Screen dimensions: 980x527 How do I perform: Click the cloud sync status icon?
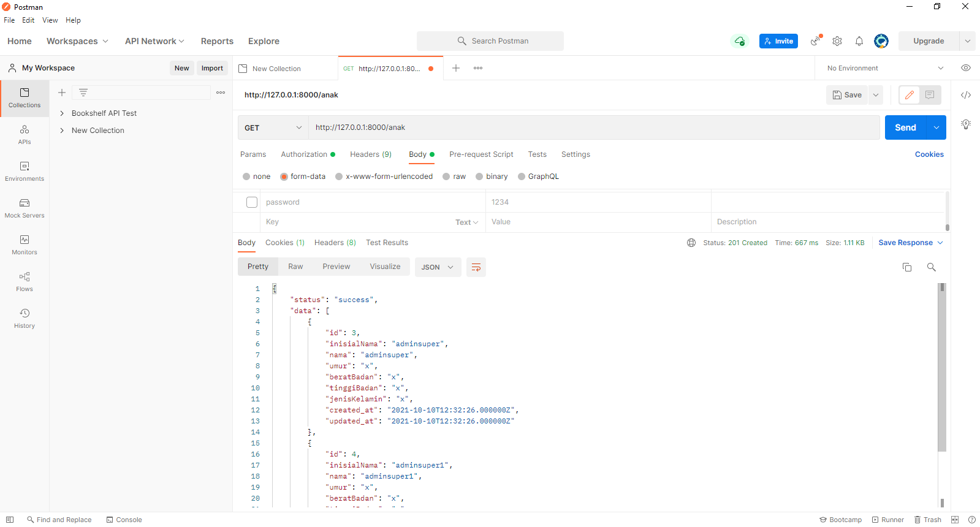[x=740, y=41]
